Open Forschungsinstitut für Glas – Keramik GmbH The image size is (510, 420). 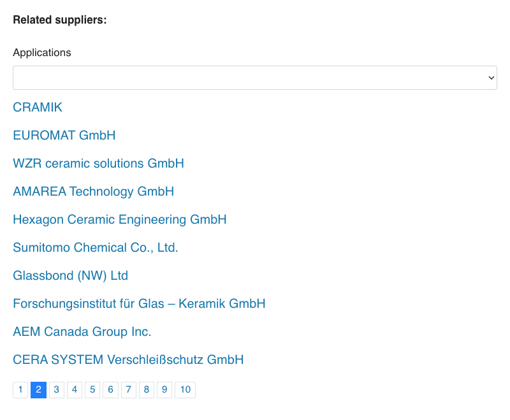tap(139, 303)
